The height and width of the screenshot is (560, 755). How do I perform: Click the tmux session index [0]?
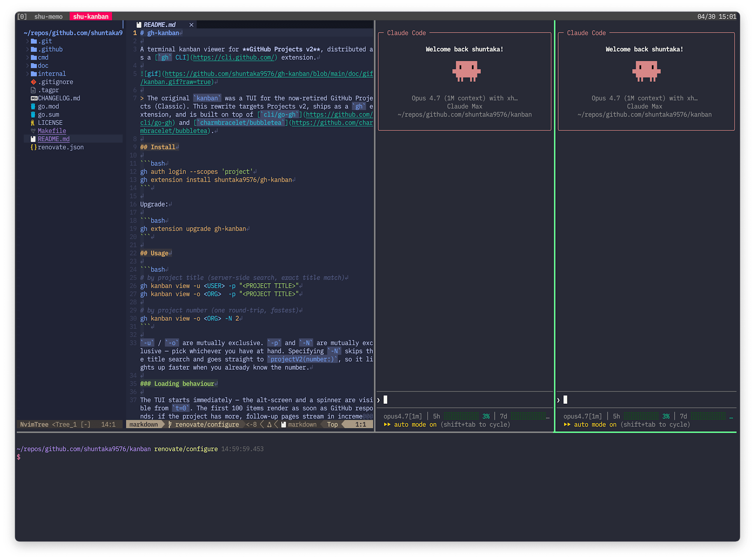[x=22, y=17]
